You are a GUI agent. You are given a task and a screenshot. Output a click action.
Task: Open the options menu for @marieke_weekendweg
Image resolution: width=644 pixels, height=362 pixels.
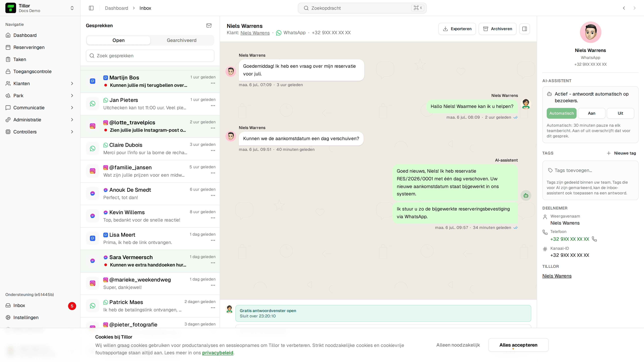213,285
